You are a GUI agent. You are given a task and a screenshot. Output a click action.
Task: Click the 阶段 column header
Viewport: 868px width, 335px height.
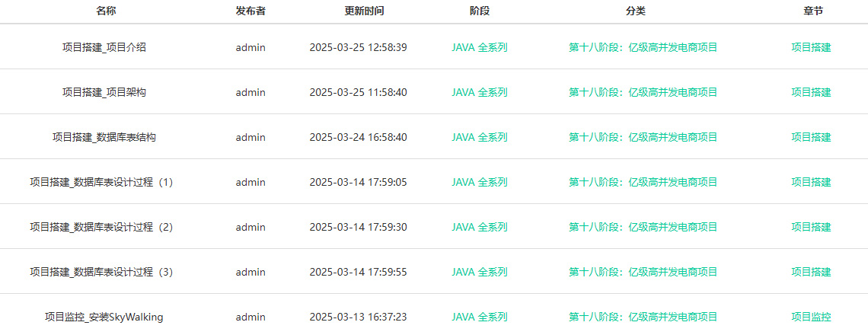click(x=480, y=11)
